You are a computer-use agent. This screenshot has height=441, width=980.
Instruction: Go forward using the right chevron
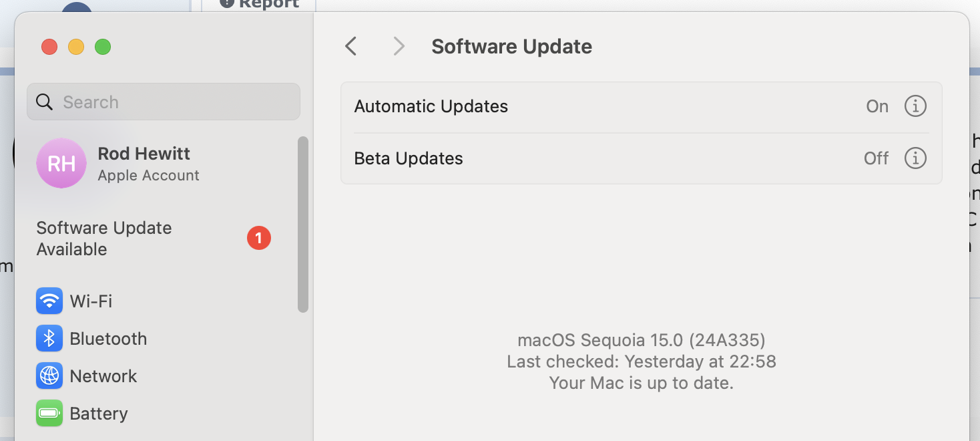pyautogui.click(x=399, y=46)
